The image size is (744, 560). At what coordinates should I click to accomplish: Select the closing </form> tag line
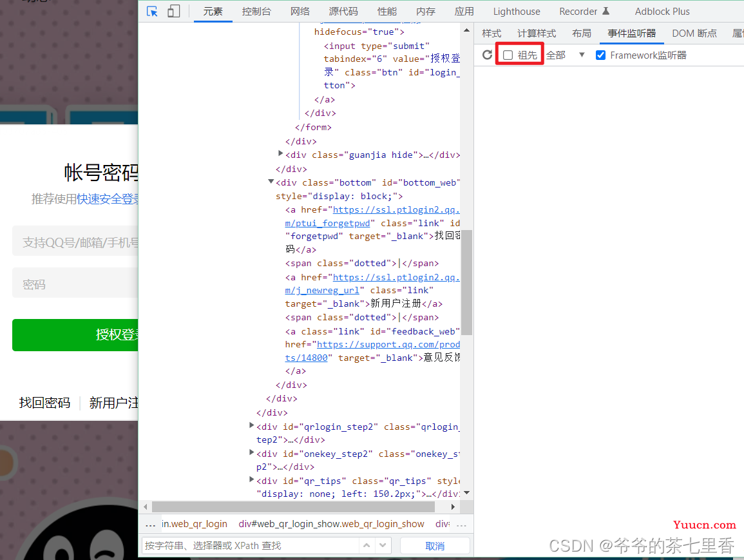click(313, 127)
